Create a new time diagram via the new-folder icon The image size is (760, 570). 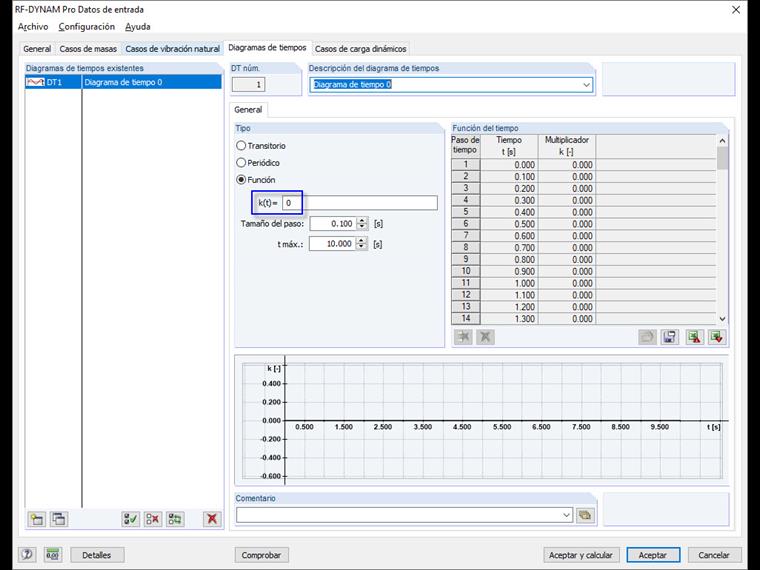point(36,519)
